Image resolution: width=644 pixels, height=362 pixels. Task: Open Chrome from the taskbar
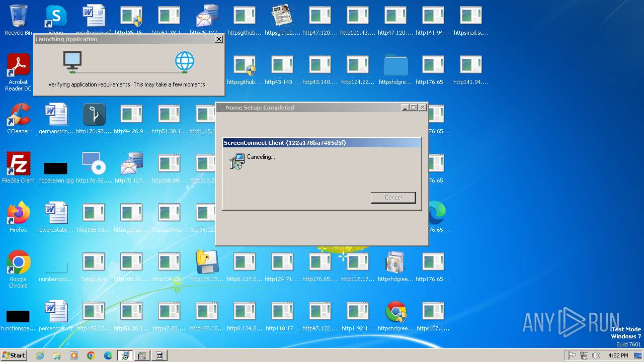pos(91,355)
